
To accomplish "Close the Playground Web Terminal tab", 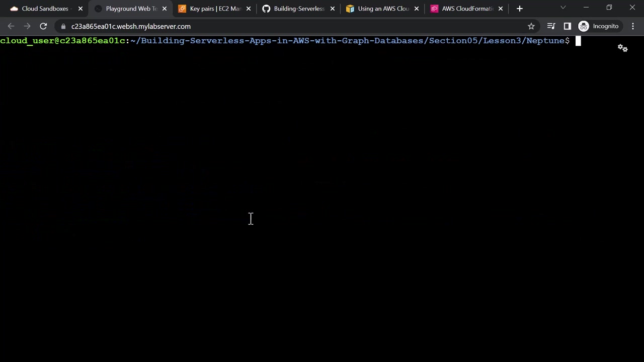I will coord(164,9).
